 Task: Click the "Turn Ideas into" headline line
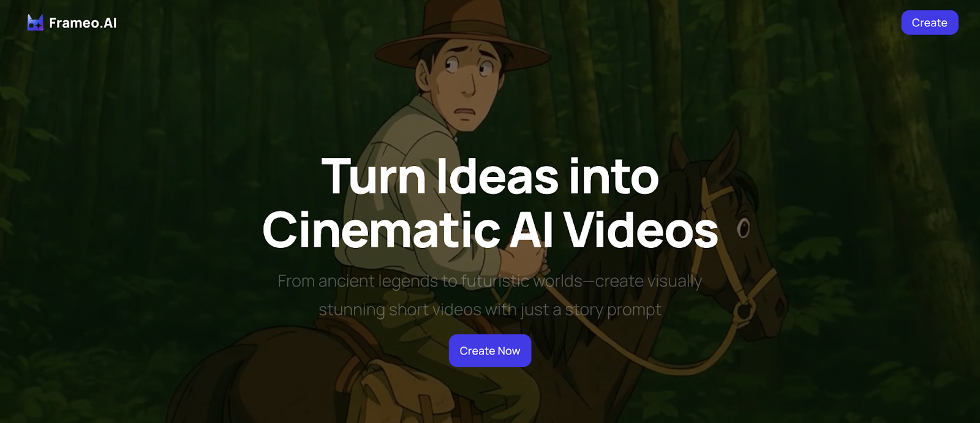click(490, 176)
